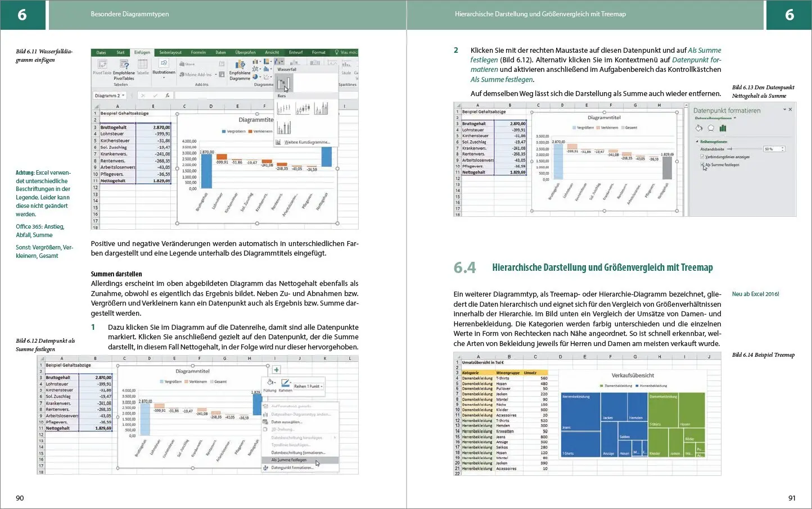Click Abstandsbreite spinner arrows
The width and height of the screenshot is (812, 509).
(783, 149)
